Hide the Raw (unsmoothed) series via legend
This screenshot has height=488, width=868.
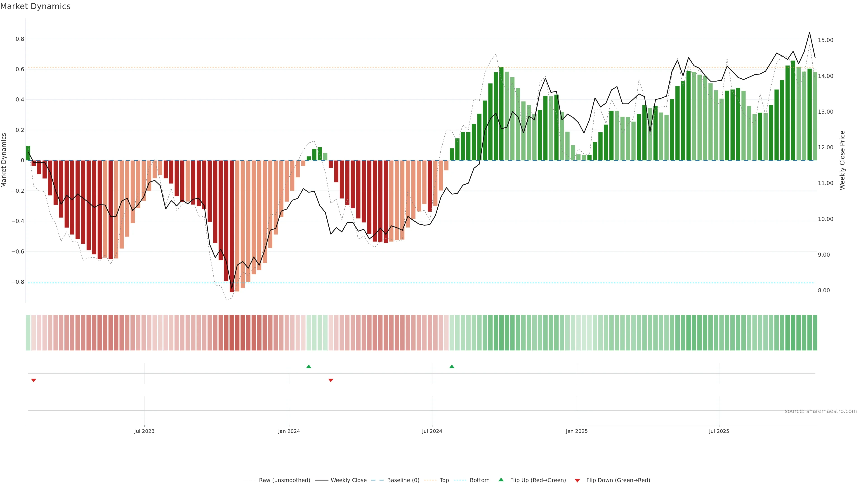[284, 480]
